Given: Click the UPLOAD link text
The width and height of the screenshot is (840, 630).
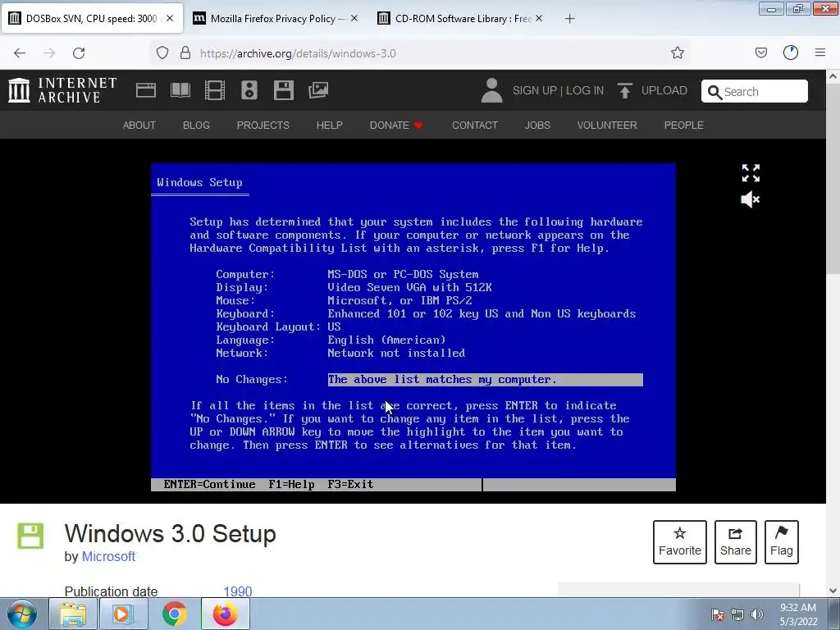Looking at the screenshot, I should point(664,90).
